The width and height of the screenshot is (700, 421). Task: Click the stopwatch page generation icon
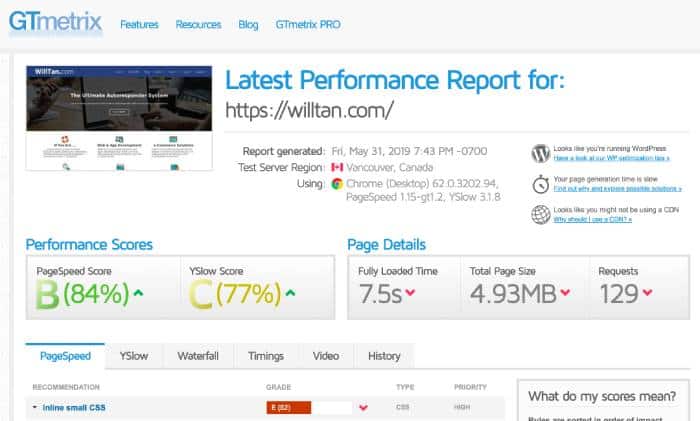click(540, 184)
